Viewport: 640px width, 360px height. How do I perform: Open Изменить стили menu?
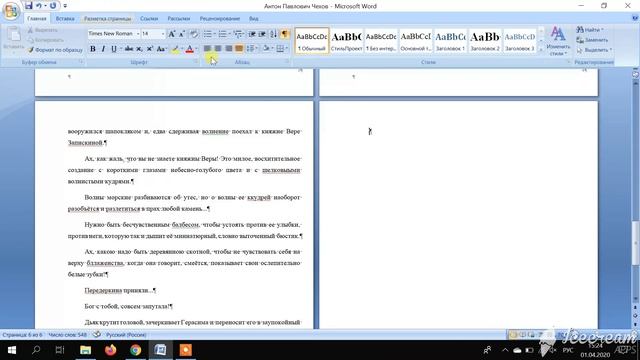pos(558,41)
